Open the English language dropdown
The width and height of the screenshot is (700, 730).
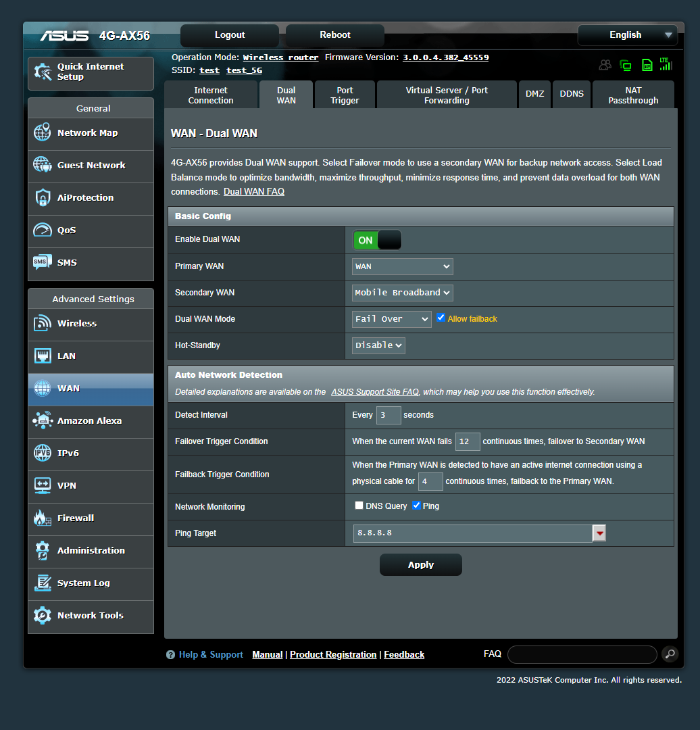627,35
